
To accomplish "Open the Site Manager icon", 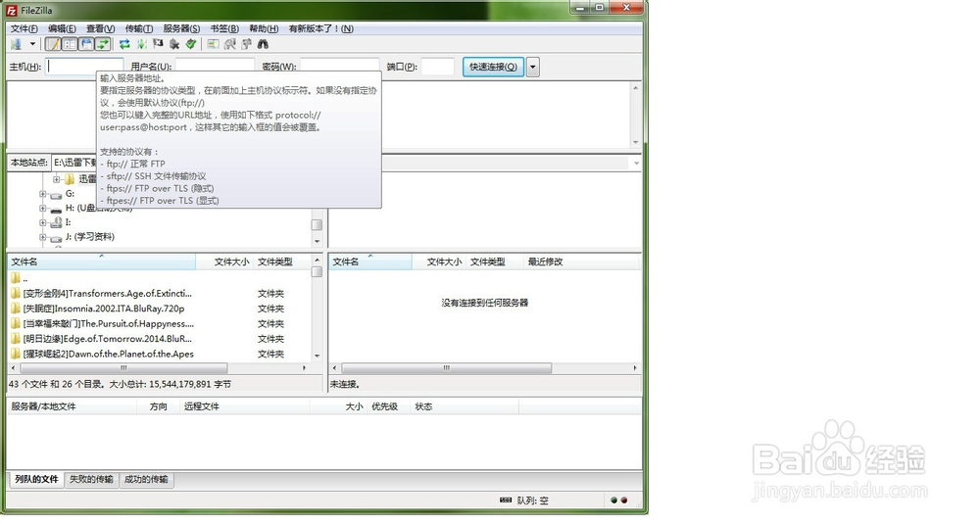I will click(17, 44).
